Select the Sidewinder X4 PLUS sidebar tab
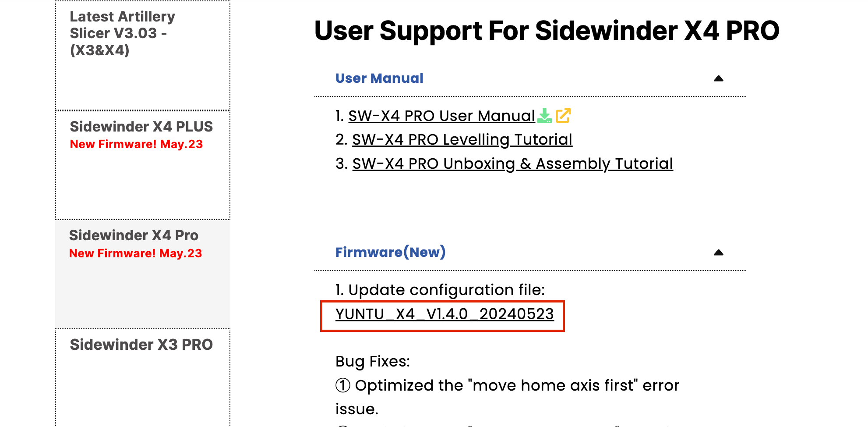Image resolution: width=868 pixels, height=427 pixels. point(141,127)
